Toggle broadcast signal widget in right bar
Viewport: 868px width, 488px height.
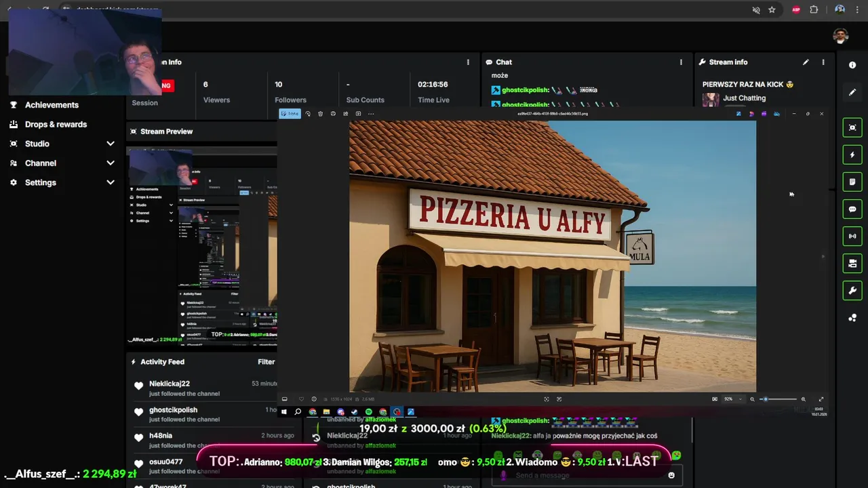(x=852, y=236)
